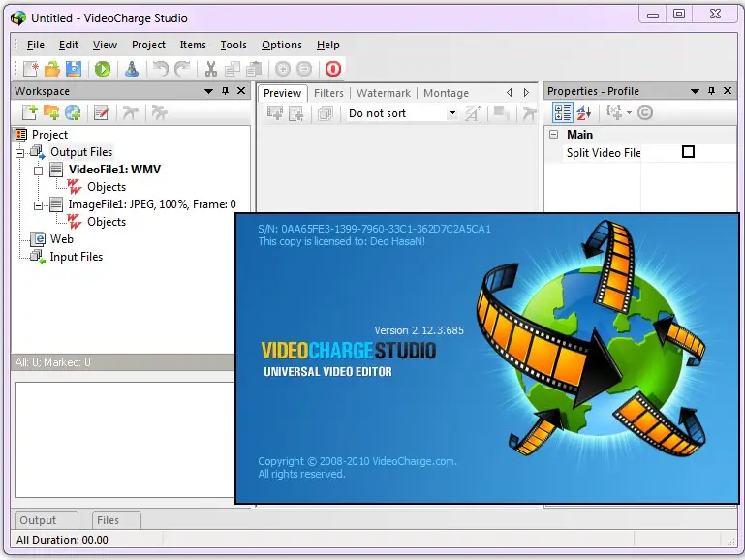Click the Redo arrow icon
The height and width of the screenshot is (560, 745).
point(182,69)
